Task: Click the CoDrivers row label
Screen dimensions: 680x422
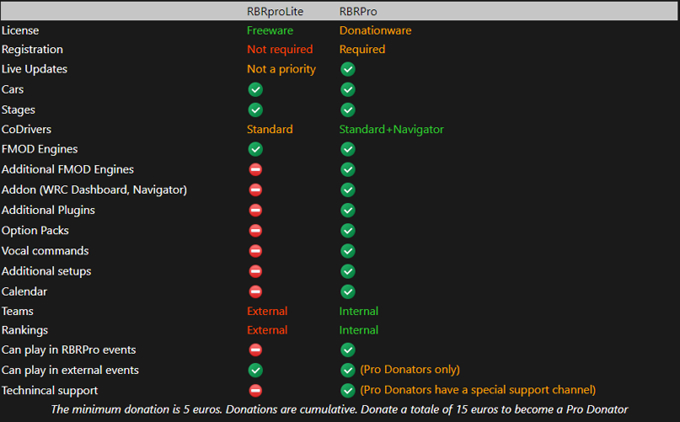Action: point(26,129)
